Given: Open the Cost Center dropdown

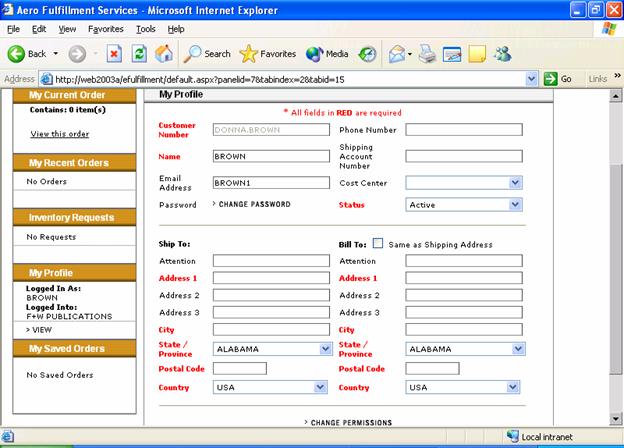Looking at the screenshot, I should [464, 183].
